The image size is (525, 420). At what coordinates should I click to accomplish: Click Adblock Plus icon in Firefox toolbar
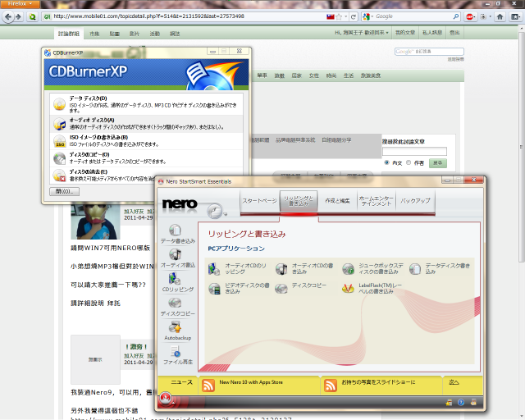tap(469, 16)
